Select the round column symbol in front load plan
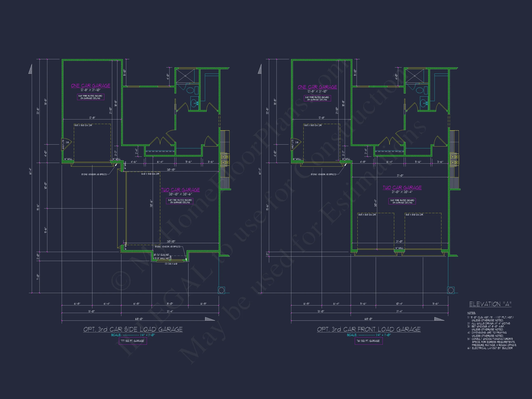The width and height of the screenshot is (532, 399). (451, 290)
